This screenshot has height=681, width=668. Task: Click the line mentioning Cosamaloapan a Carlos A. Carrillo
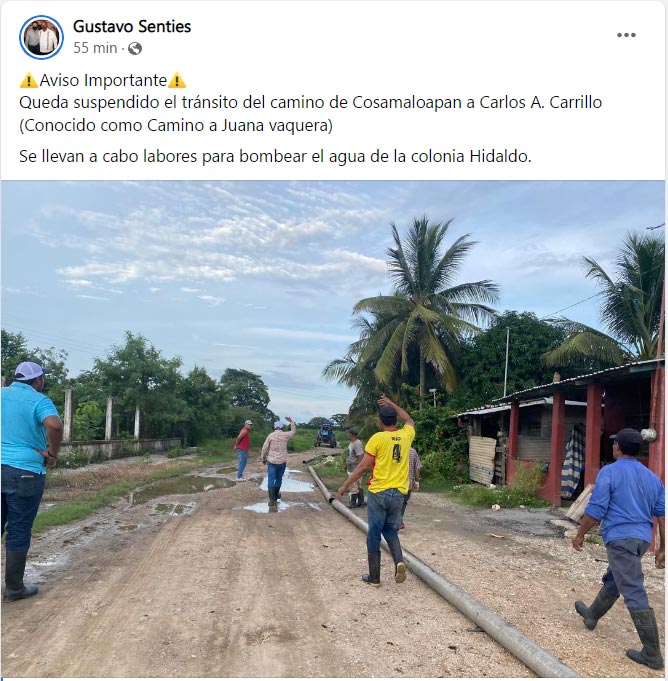[311, 102]
